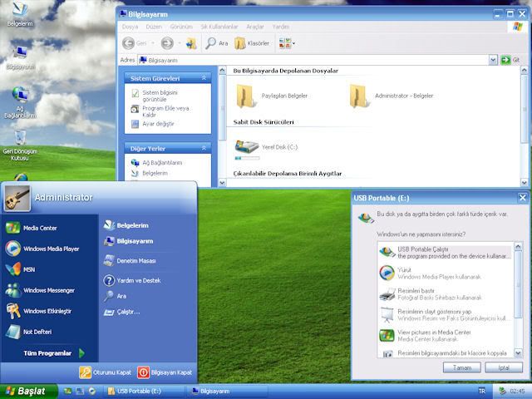Click the side panel scroll up arrow

(x=222, y=70)
